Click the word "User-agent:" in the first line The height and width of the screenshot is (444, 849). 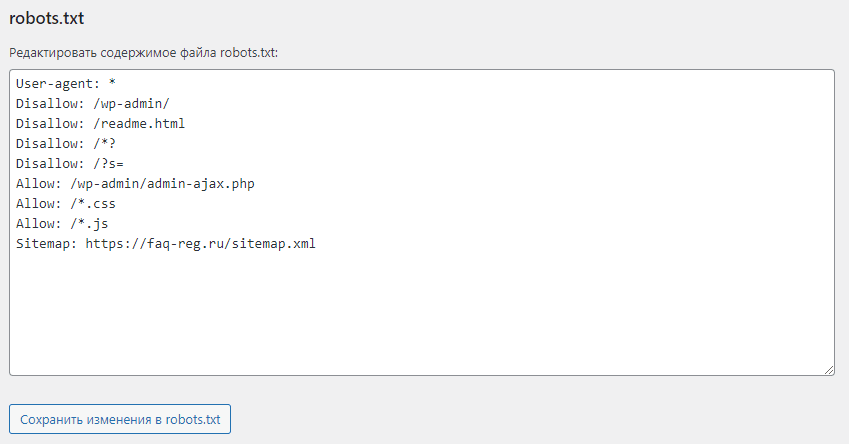pyautogui.click(x=58, y=84)
